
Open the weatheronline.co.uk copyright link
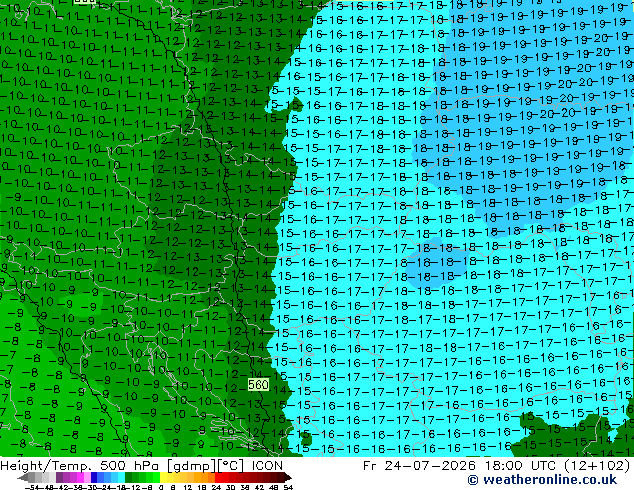tap(542, 480)
